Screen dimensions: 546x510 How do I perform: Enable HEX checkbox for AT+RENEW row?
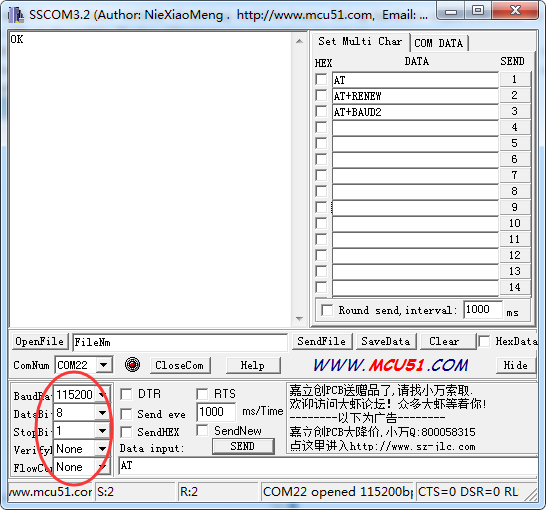pyautogui.click(x=321, y=95)
